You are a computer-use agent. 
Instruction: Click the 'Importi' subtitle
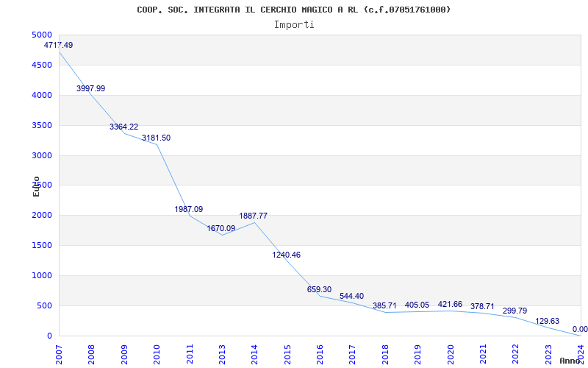294,25
